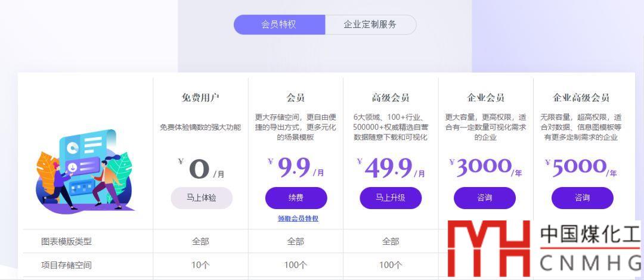Select the 图表模版类型 row label
The width and height of the screenshot is (644, 280).
[x=66, y=241]
